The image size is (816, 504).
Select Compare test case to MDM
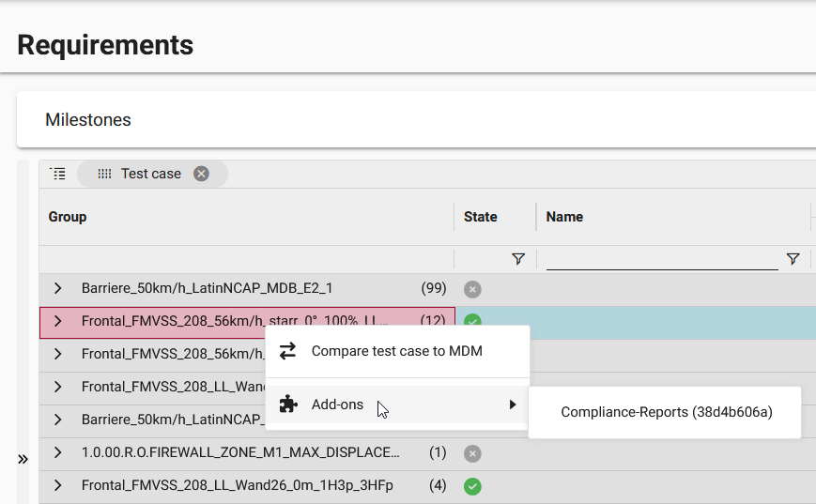pos(397,351)
